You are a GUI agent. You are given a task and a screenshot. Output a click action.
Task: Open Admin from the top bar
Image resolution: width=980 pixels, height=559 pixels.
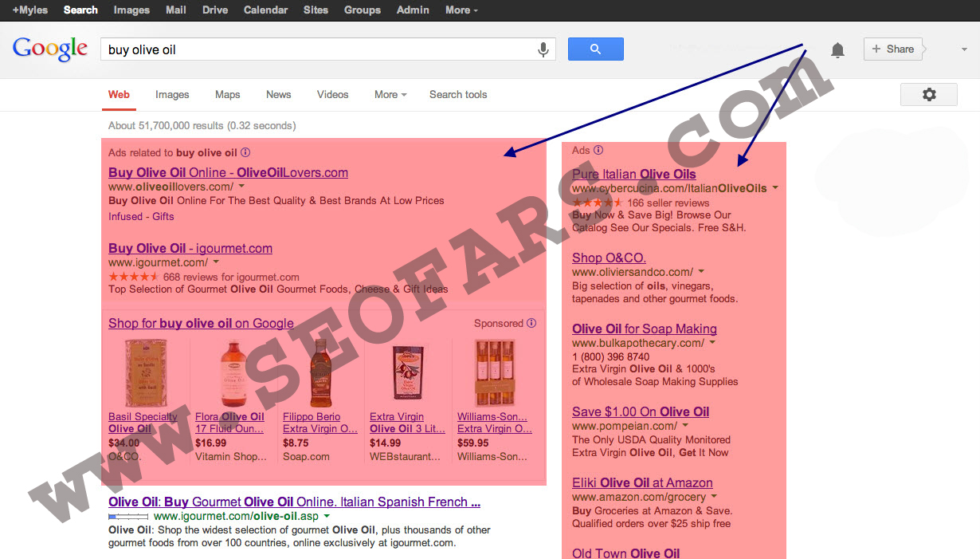413,10
